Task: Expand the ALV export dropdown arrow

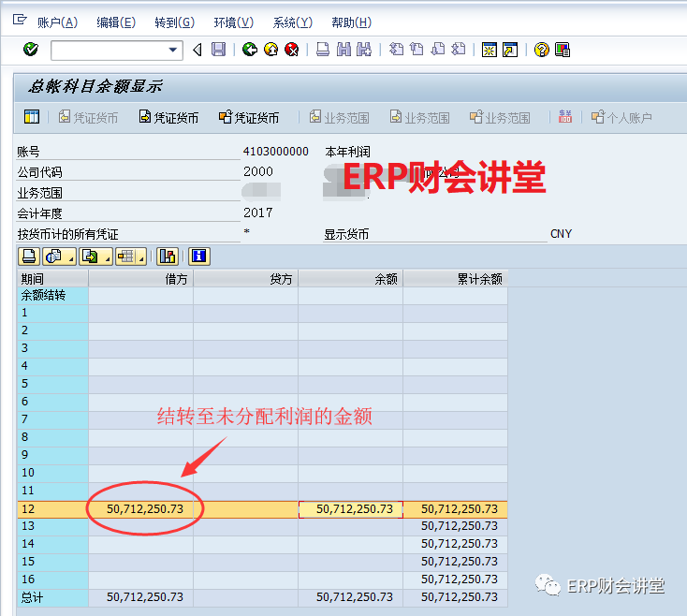Action: [x=107, y=257]
